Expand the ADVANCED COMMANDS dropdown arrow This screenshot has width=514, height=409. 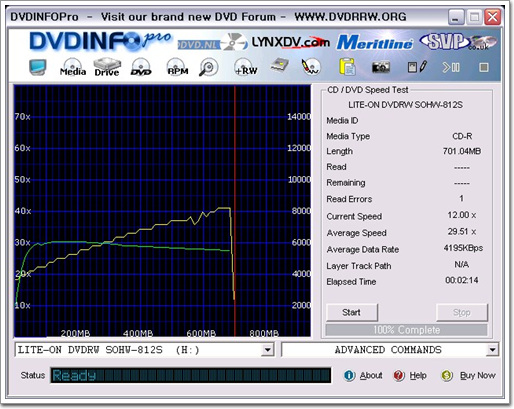(x=492, y=350)
